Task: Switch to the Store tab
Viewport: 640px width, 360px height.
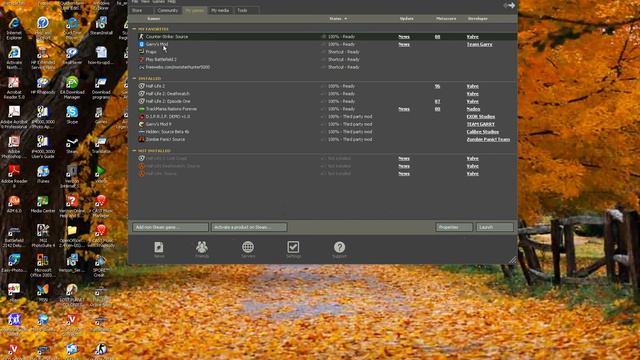Action: (141, 10)
